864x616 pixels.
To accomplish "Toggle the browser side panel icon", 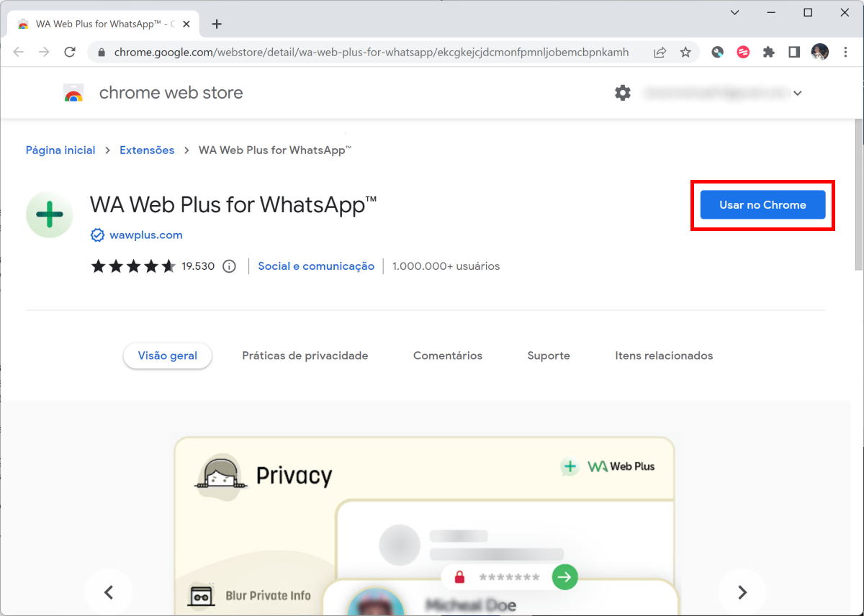I will [x=794, y=52].
